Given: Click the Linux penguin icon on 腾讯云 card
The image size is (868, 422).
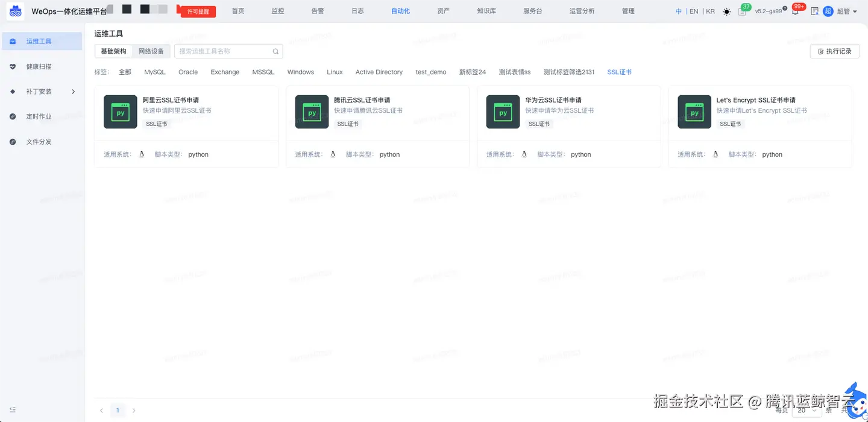Looking at the screenshot, I should 333,154.
